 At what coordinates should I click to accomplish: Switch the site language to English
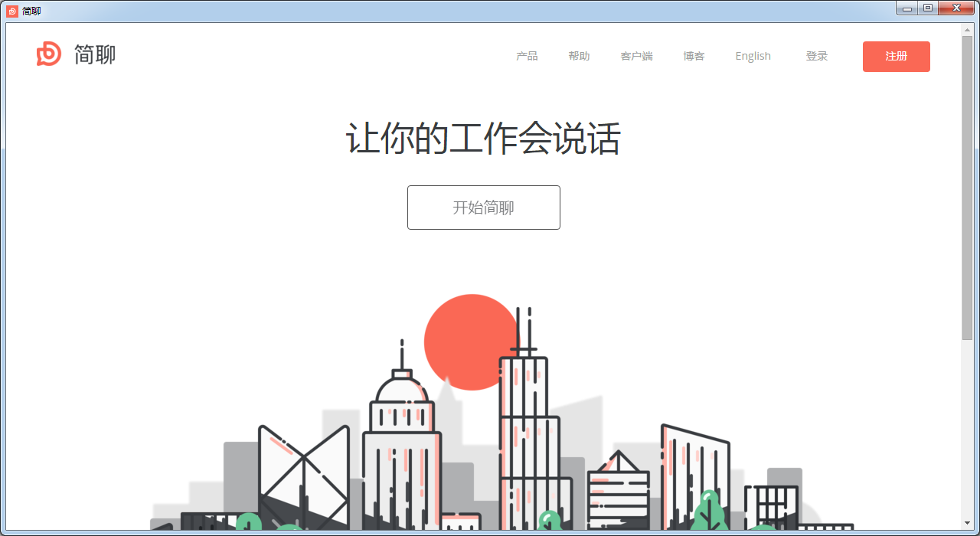coord(753,55)
